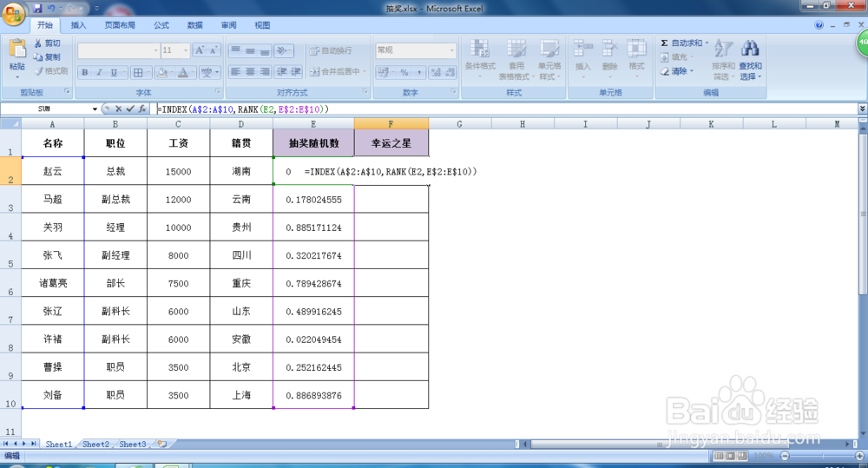Open the Fill (填充) menu

677,57
